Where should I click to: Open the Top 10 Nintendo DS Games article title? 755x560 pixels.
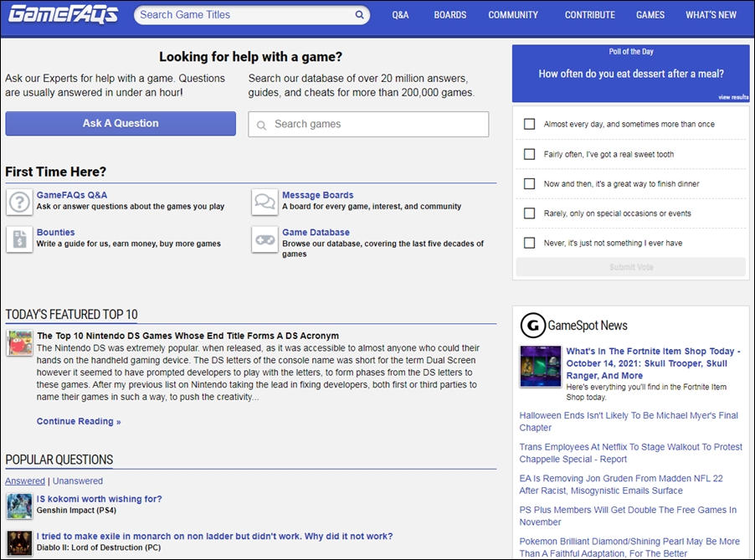187,336
